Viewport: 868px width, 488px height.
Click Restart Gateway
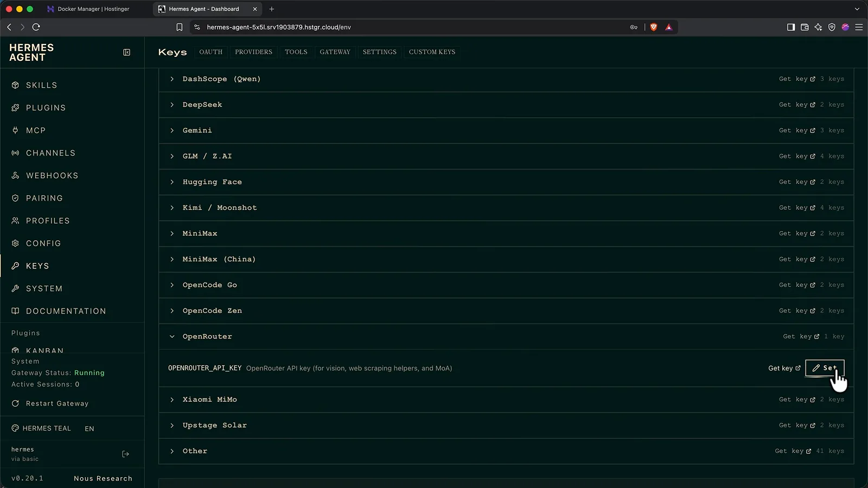[x=50, y=403]
